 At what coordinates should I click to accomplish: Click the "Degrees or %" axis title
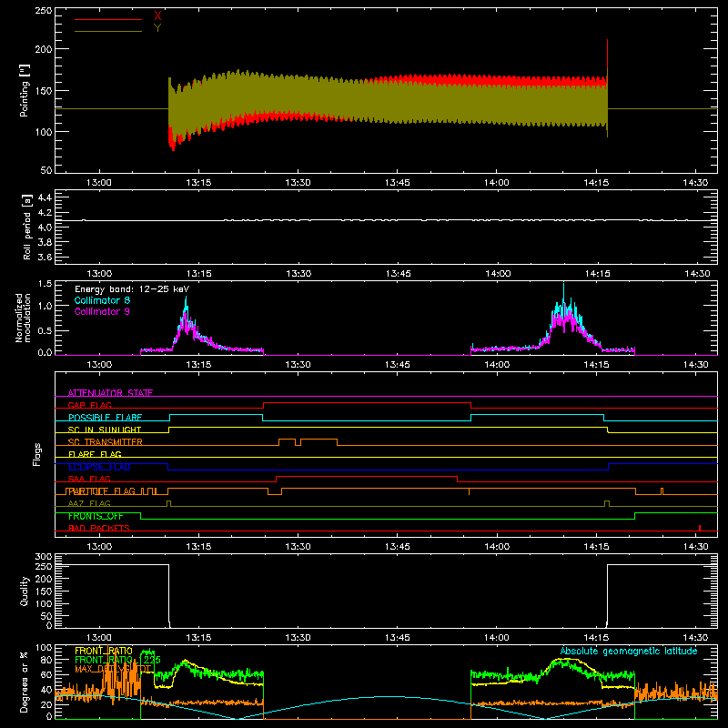click(25, 682)
